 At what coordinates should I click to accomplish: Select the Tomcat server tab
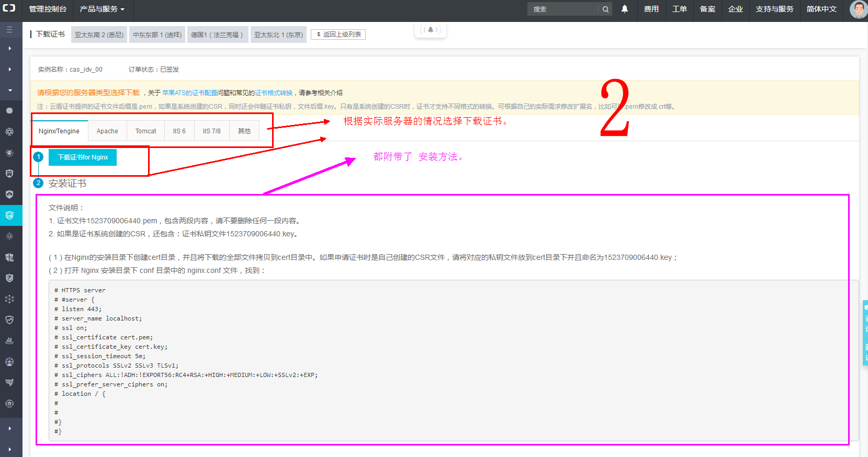145,131
